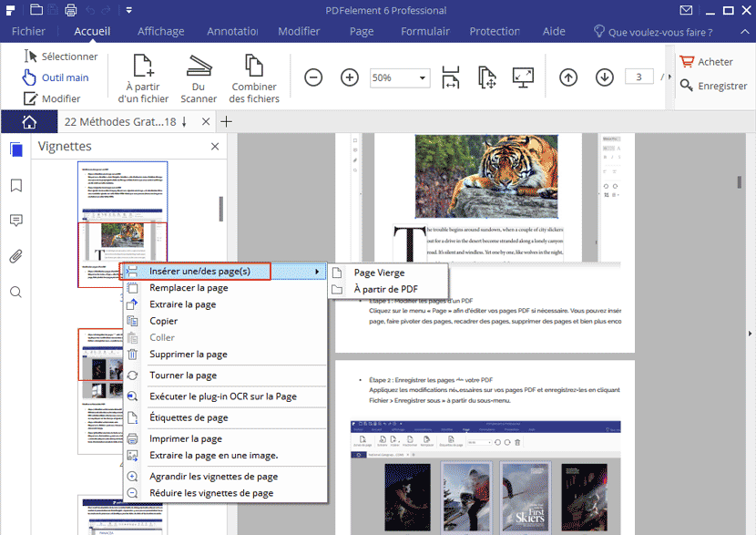
Task: Open the mail envelope icon
Action: 686,10
